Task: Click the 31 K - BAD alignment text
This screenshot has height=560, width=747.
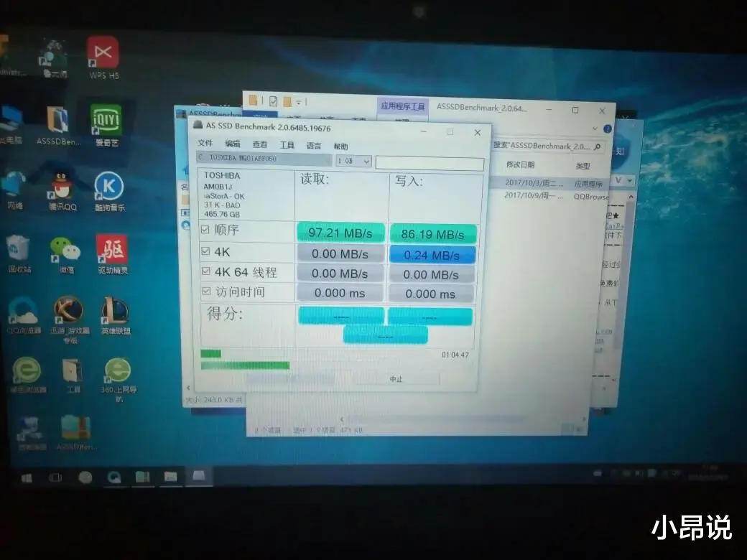Action: (222, 205)
